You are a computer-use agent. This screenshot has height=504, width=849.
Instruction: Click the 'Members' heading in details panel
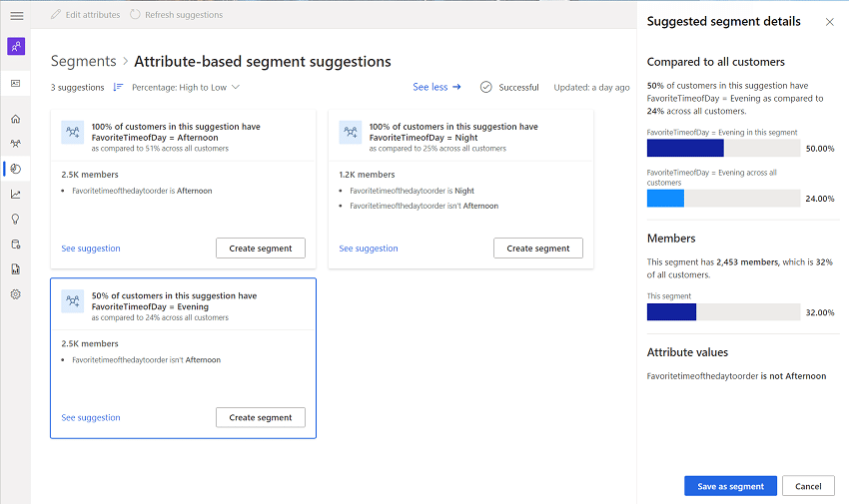pos(671,239)
